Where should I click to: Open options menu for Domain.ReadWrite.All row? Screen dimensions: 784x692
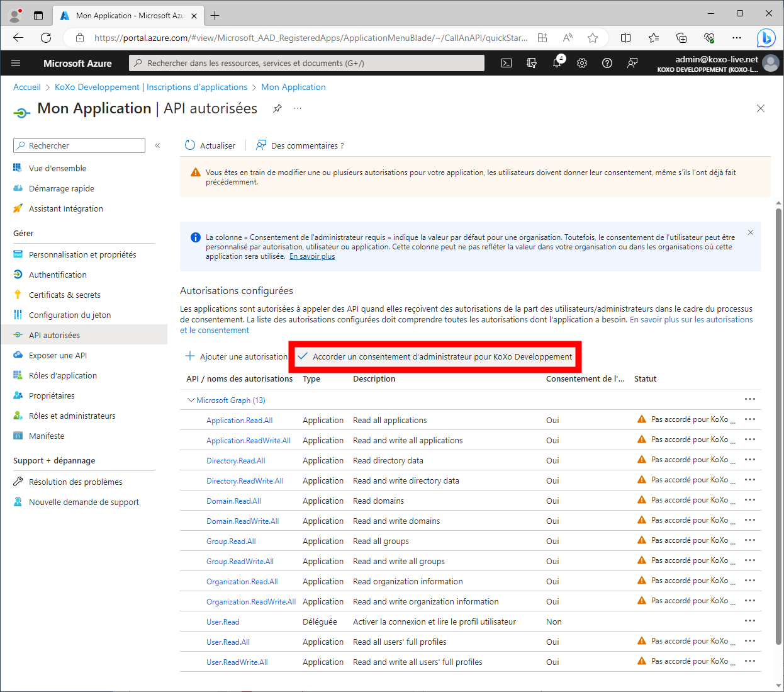pyautogui.click(x=750, y=520)
